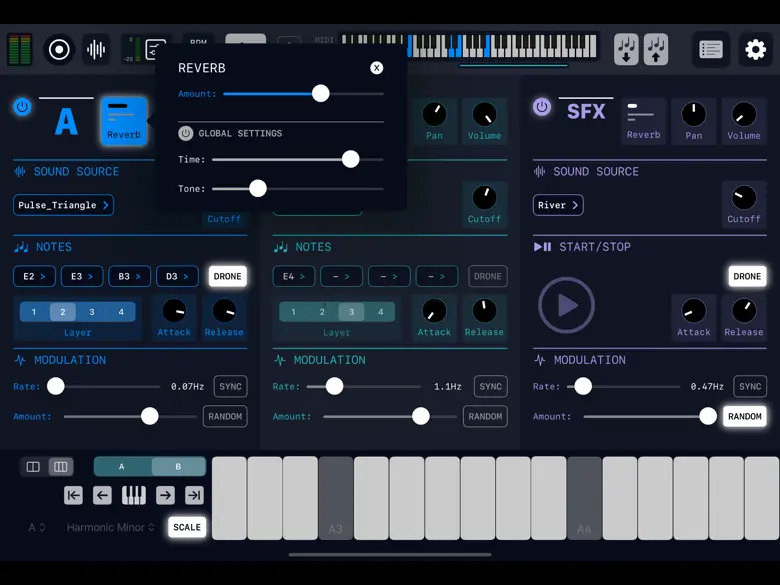Viewport: 780px width, 585px height.
Task: Disable DRONE on channel A
Action: click(228, 276)
